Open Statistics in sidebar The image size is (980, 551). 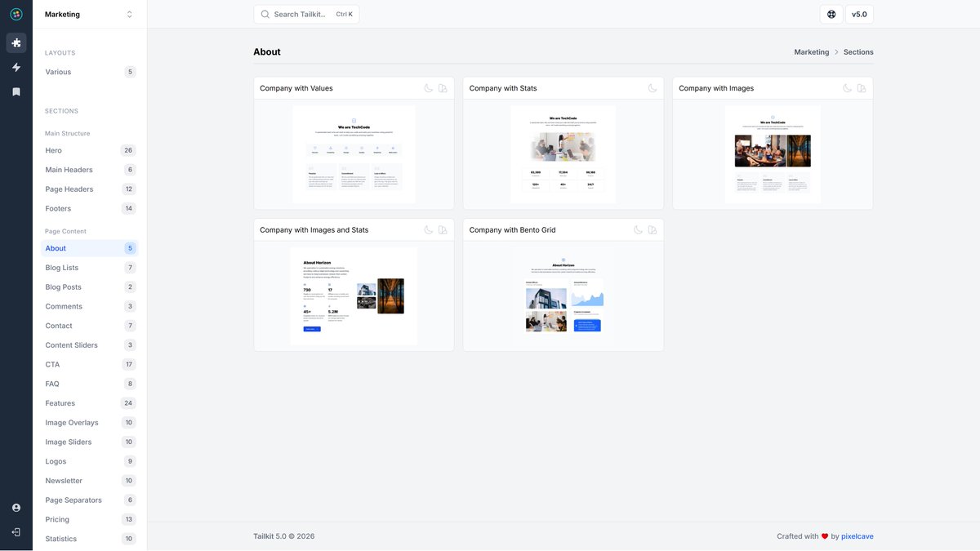90,539
